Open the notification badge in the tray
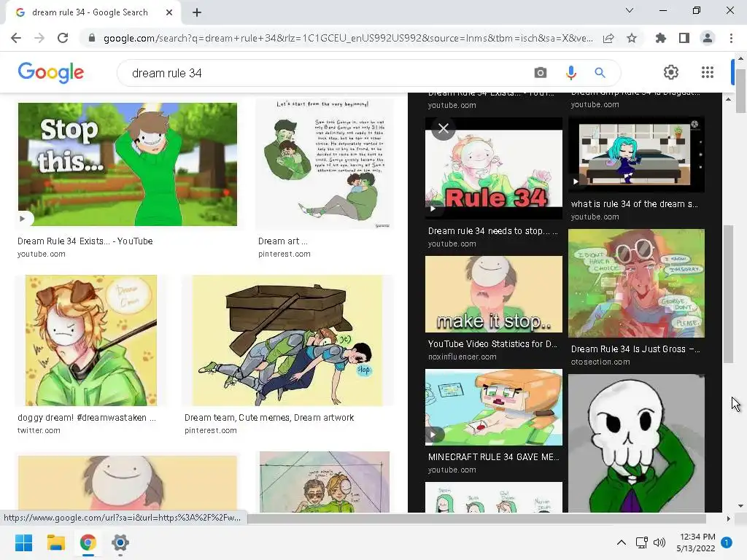The height and width of the screenshot is (560, 747). [x=727, y=542]
